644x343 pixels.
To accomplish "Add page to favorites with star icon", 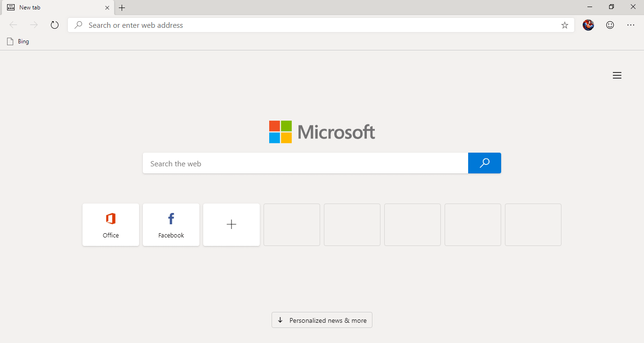I will pyautogui.click(x=565, y=25).
